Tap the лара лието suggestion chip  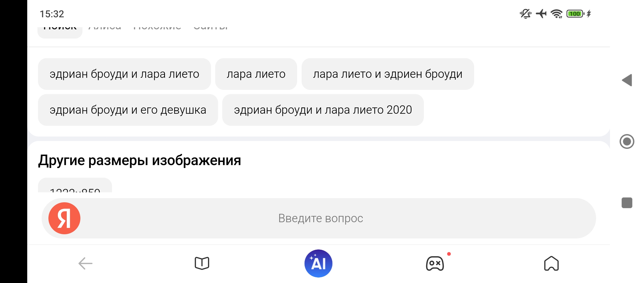tap(256, 74)
